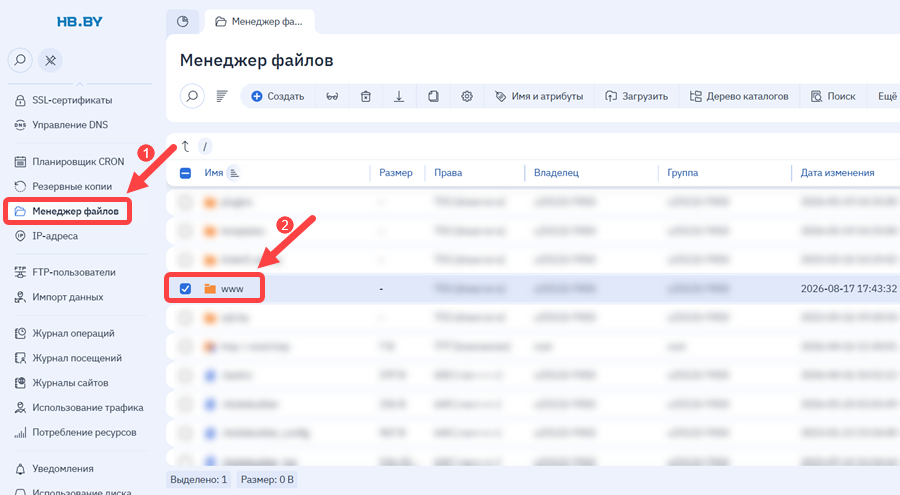Viewport: 900px width, 495px height.
Task: Click the trash delete icon
Action: click(x=366, y=96)
